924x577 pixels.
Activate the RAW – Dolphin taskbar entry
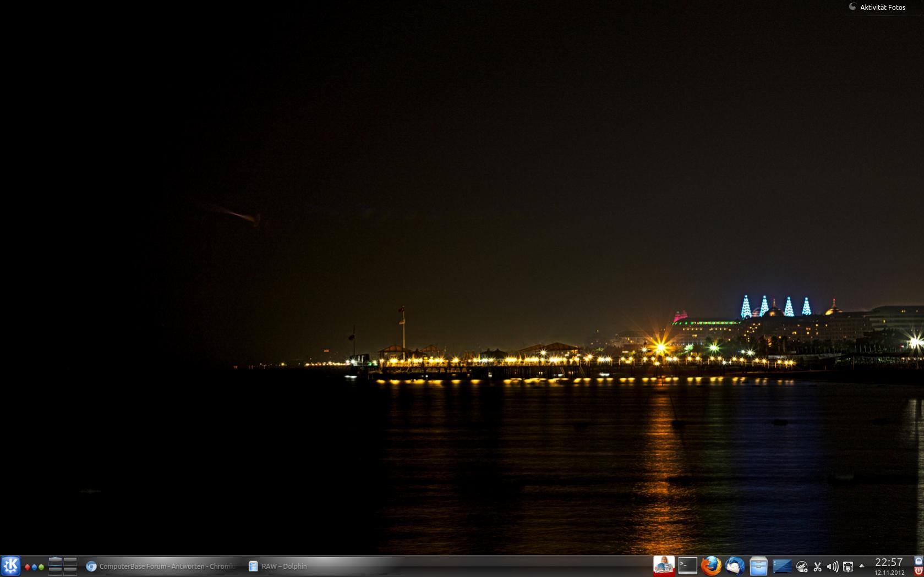[325, 566]
